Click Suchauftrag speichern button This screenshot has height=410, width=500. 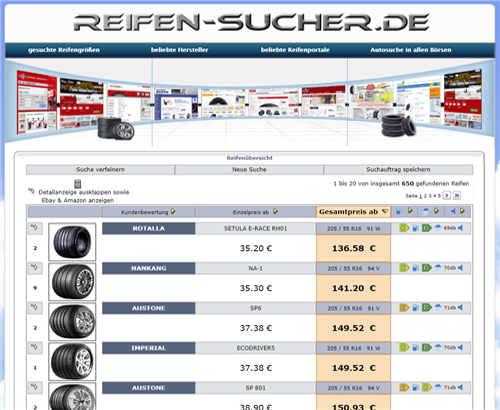pyautogui.click(x=398, y=170)
